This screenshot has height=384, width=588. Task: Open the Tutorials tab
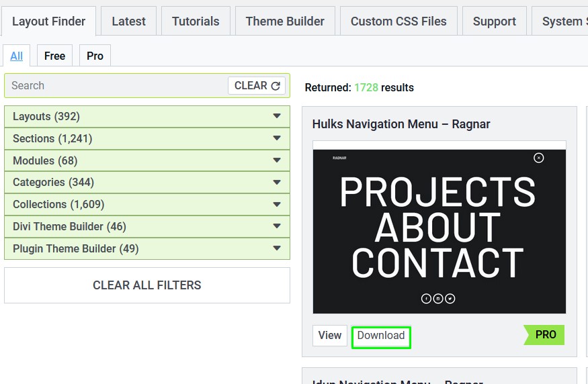click(x=196, y=21)
